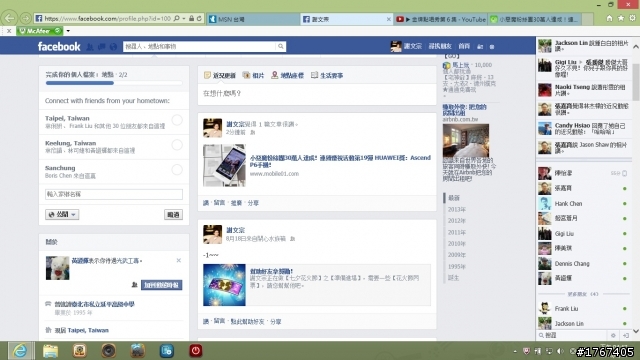Click the refresh icon in address bar

pos(199,18)
